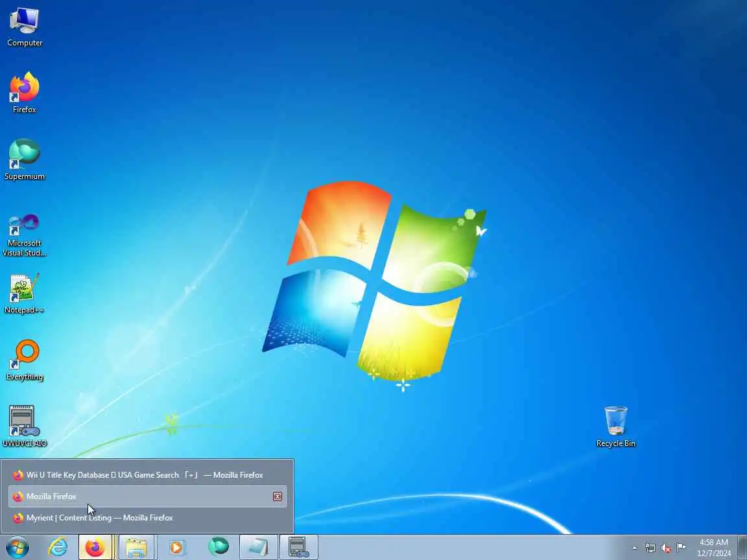Click the Show Desktop button on the taskbar
This screenshot has height=560, width=747.
pos(742,547)
